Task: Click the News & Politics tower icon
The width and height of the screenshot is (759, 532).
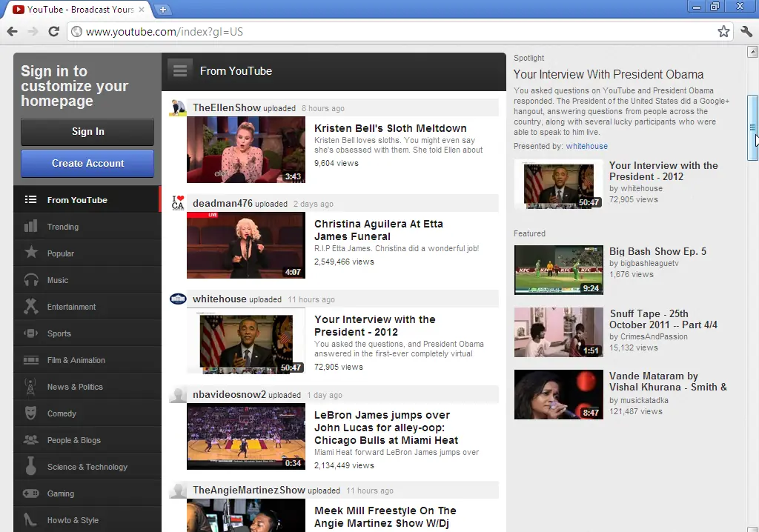Action: click(x=30, y=386)
